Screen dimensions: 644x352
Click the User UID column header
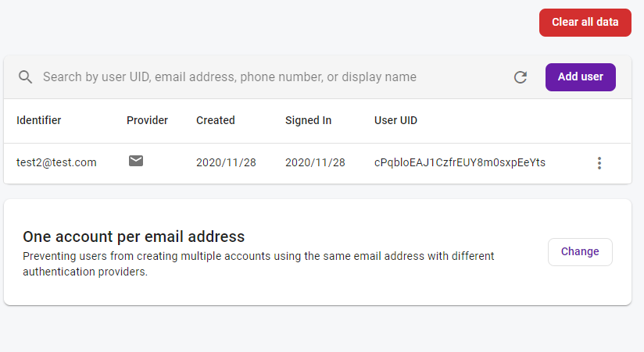point(395,120)
